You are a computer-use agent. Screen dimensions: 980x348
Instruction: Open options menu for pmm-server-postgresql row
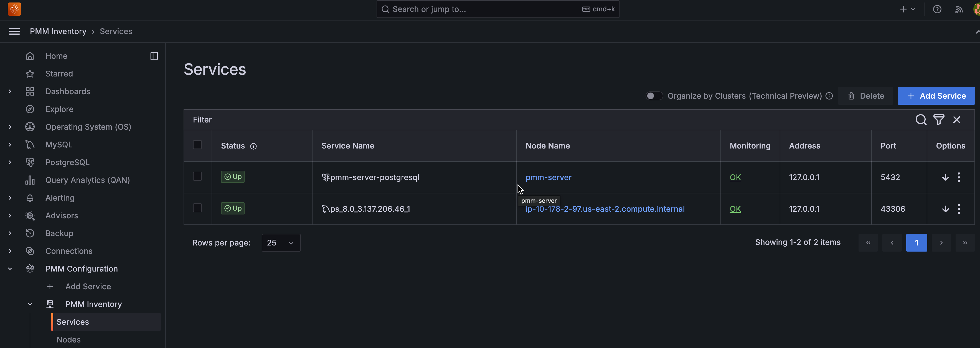tap(959, 177)
